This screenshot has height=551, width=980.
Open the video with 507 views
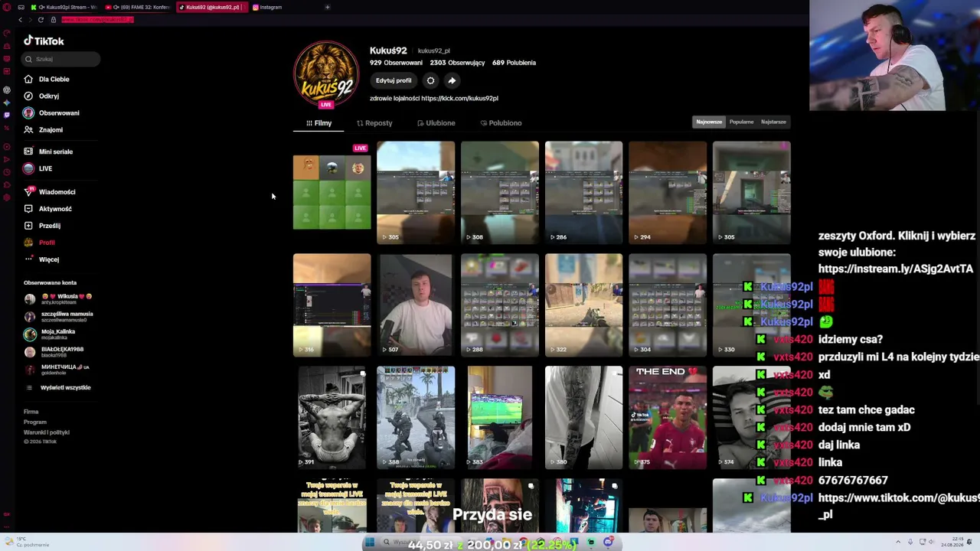tap(416, 305)
